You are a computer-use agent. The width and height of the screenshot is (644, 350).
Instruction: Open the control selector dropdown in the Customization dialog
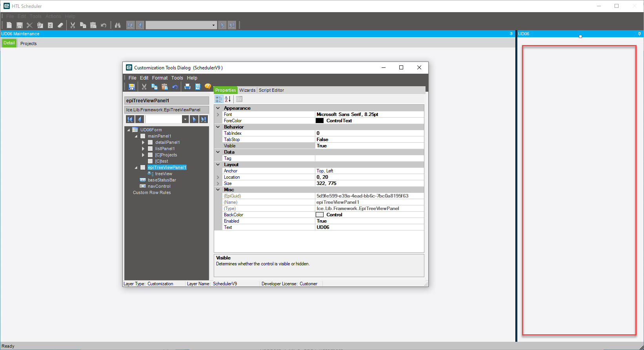pyautogui.click(x=185, y=119)
